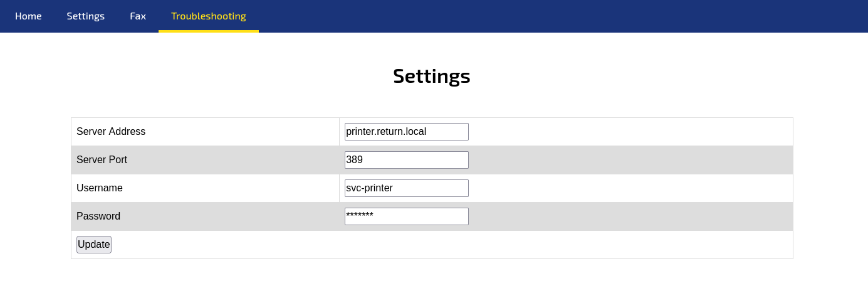
Task: Click the Username label text
Action: point(100,188)
